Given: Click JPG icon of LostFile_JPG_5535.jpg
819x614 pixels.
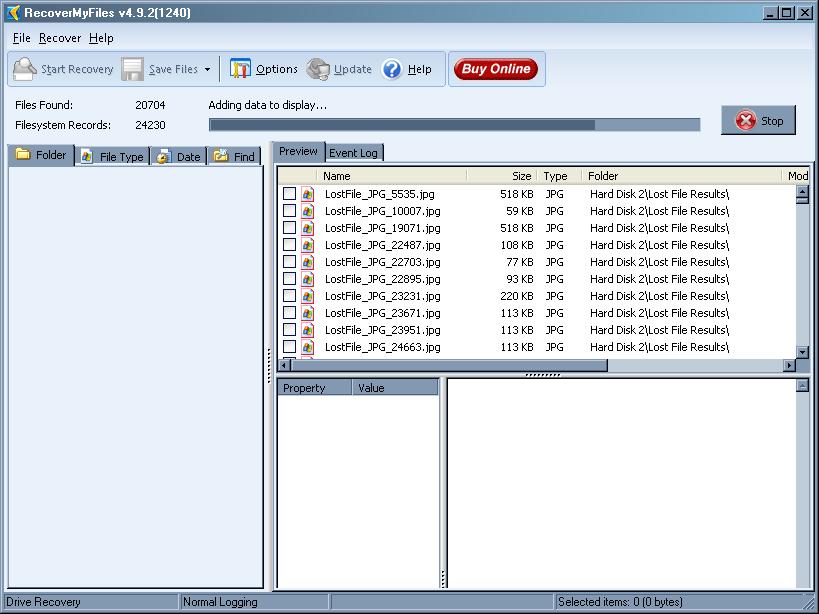Looking at the screenshot, I should pos(308,194).
